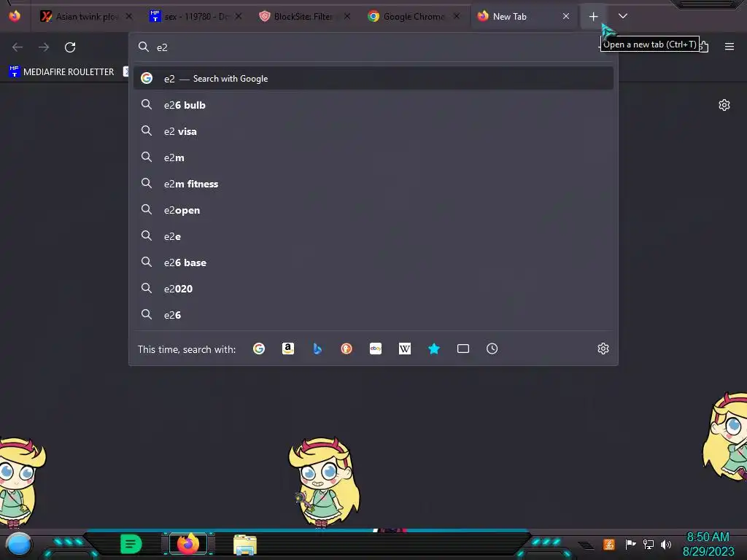Pick the e2 visa suggestion
The height and width of the screenshot is (560, 747).
(373, 131)
